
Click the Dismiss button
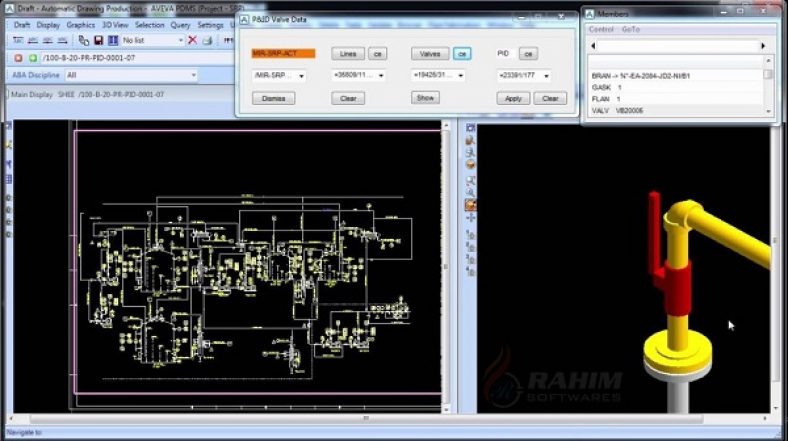coord(273,98)
